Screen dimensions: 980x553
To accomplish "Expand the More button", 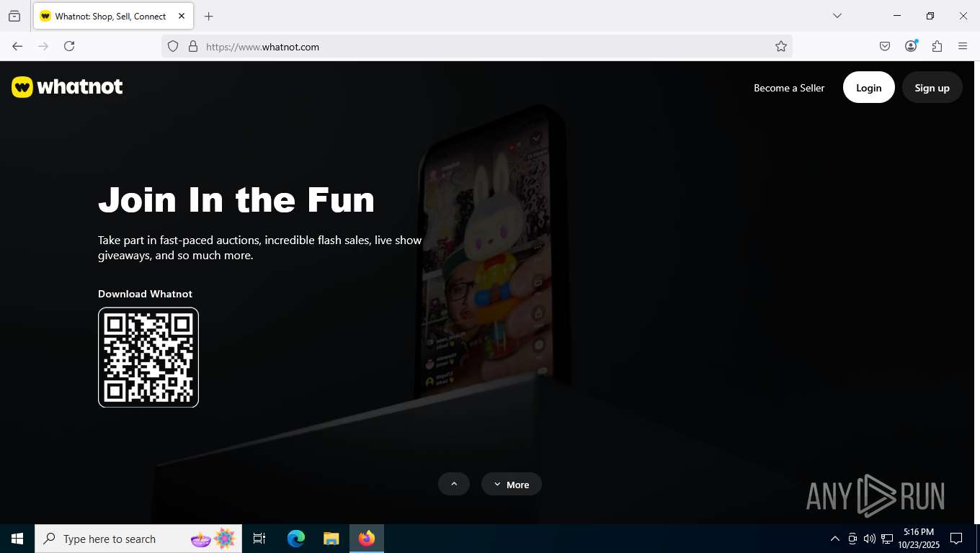I will [512, 485].
